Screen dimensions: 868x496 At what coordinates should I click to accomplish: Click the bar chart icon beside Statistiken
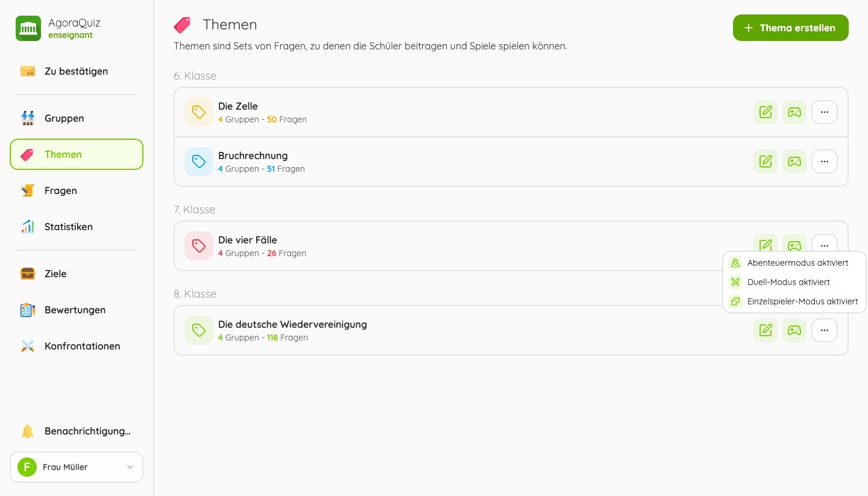[x=28, y=227]
